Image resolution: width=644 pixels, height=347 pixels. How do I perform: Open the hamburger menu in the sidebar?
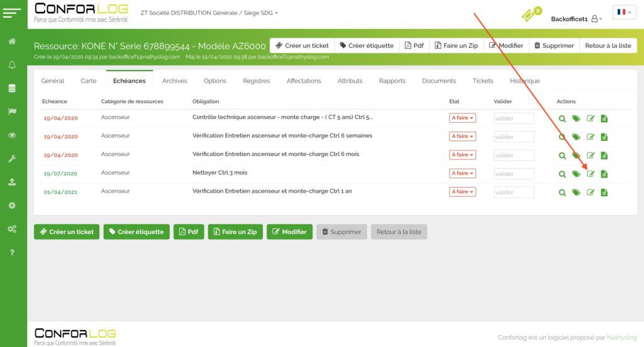pos(12,13)
